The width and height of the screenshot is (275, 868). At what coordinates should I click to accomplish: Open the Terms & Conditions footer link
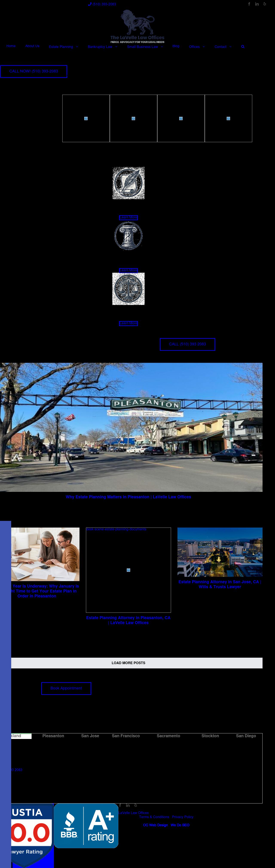[154, 817]
